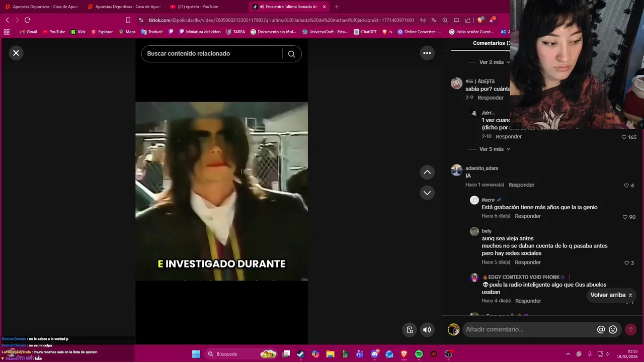Open Spotify from the taskbar
This screenshot has width=644, height=362.
pyautogui.click(x=419, y=354)
